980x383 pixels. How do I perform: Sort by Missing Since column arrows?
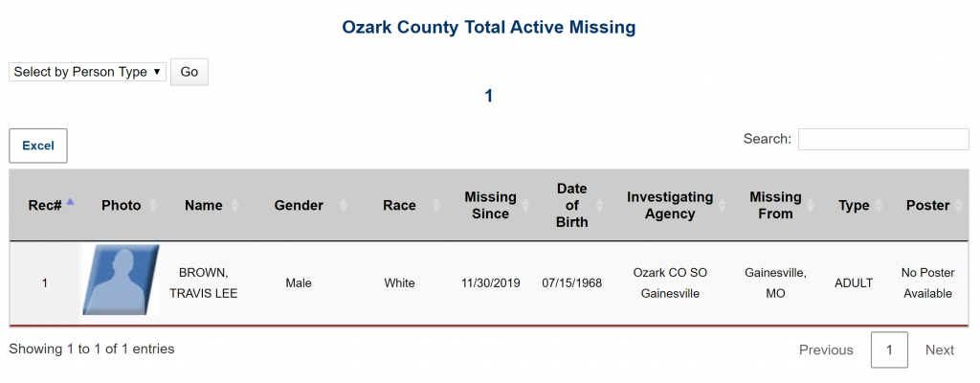pyautogui.click(x=528, y=206)
